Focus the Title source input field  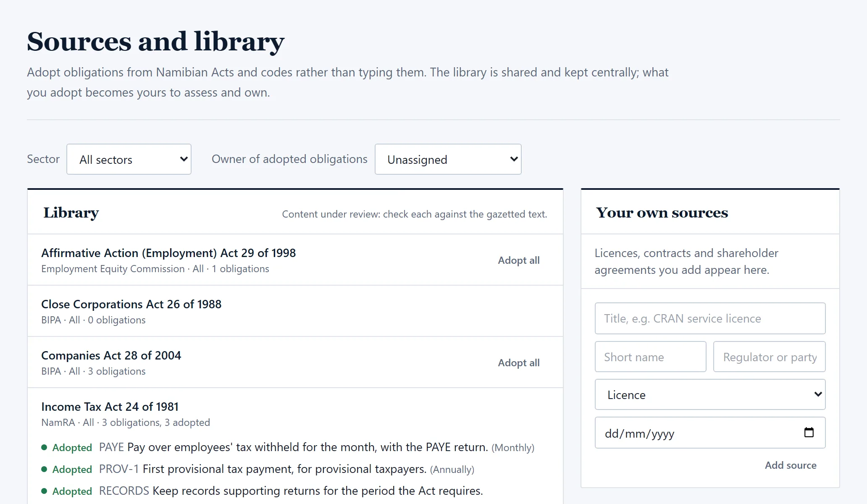(x=710, y=318)
